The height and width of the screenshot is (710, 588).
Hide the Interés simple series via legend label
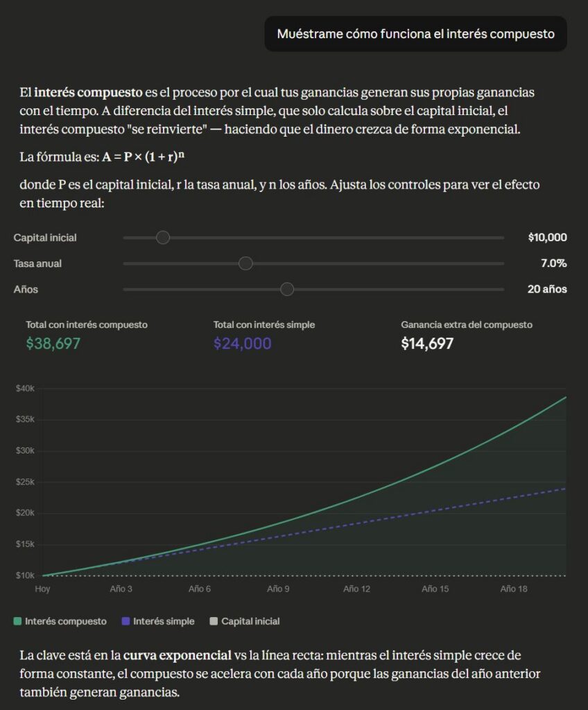point(164,621)
